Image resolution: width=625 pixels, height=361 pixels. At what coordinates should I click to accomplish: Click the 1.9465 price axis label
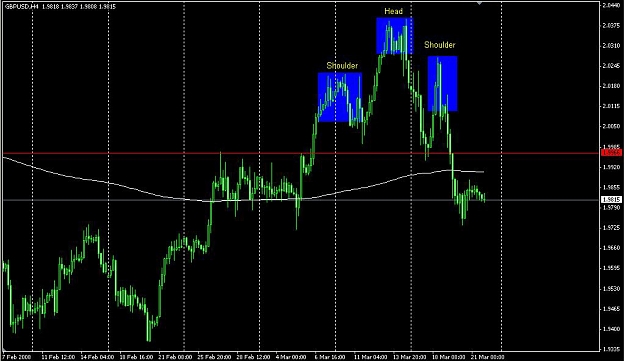(x=611, y=308)
